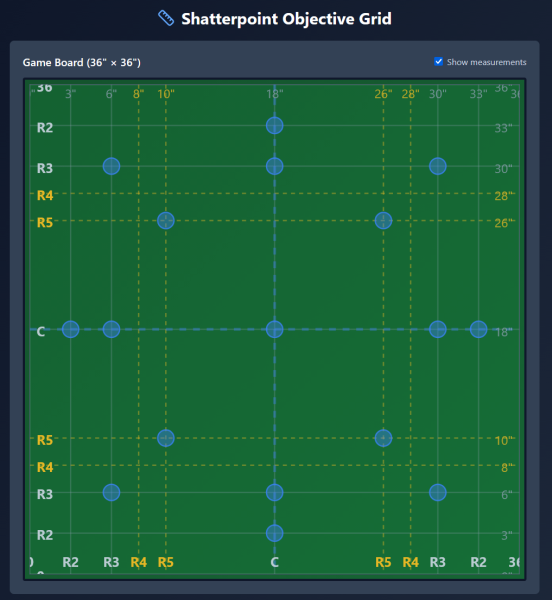Click the 30" label on the right axis

point(503,169)
